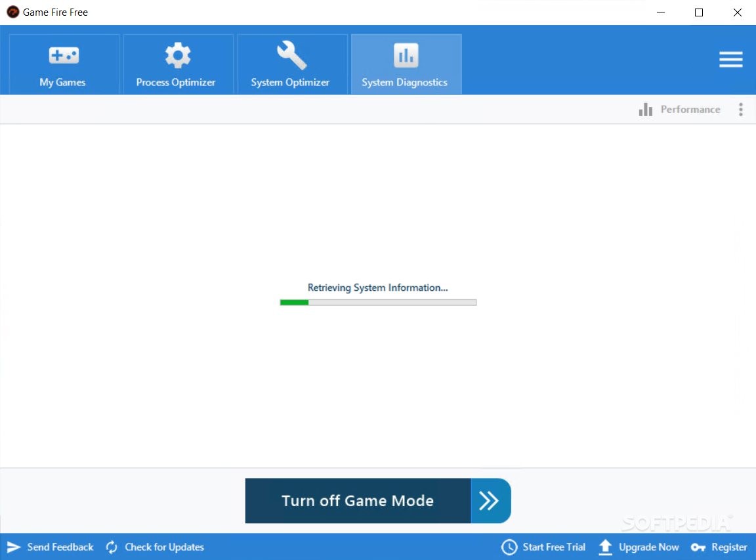The image size is (756, 560).
Task: Check for Updates
Action: (x=165, y=547)
